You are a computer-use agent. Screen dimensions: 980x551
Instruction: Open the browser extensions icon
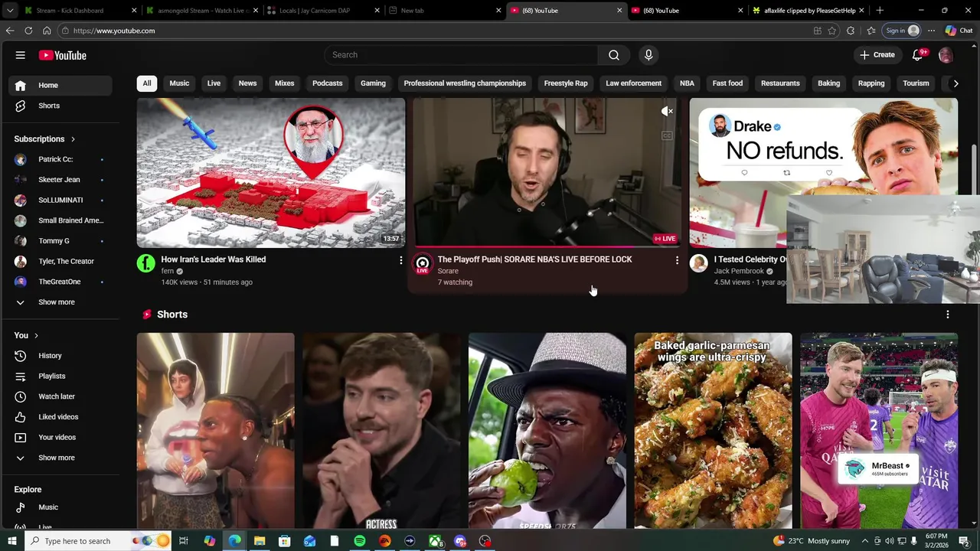[x=851, y=31]
